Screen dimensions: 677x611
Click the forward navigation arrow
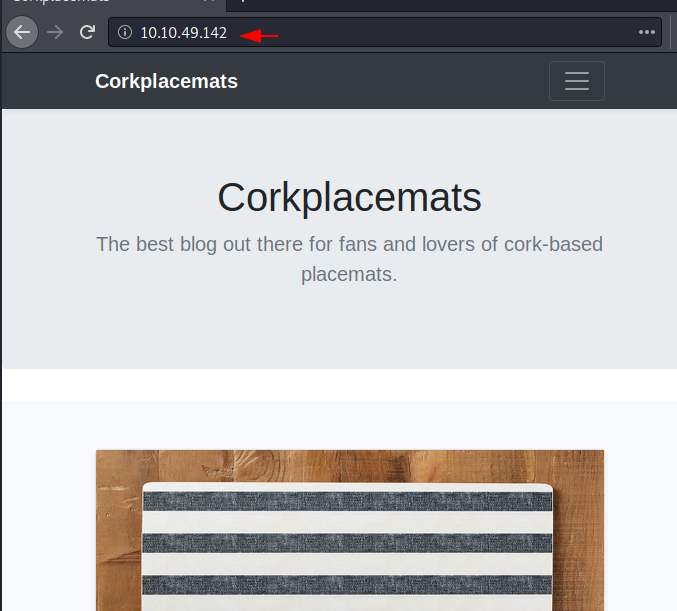(x=55, y=32)
